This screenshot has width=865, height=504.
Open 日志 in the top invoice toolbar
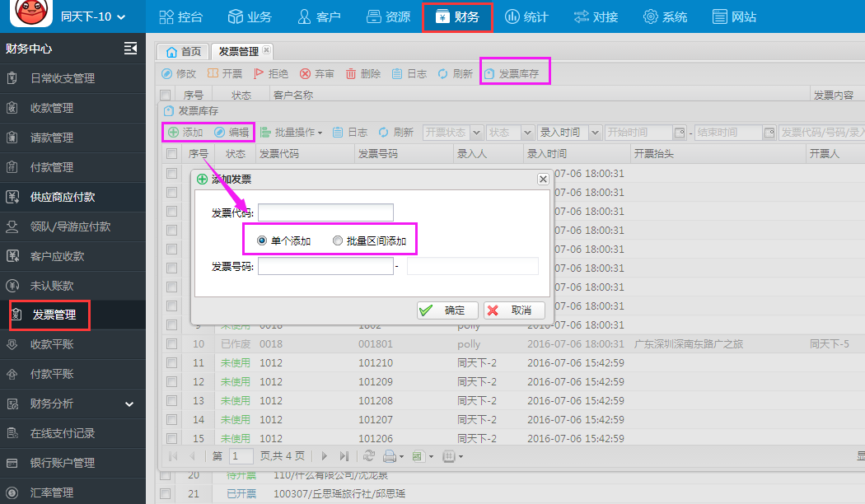409,73
